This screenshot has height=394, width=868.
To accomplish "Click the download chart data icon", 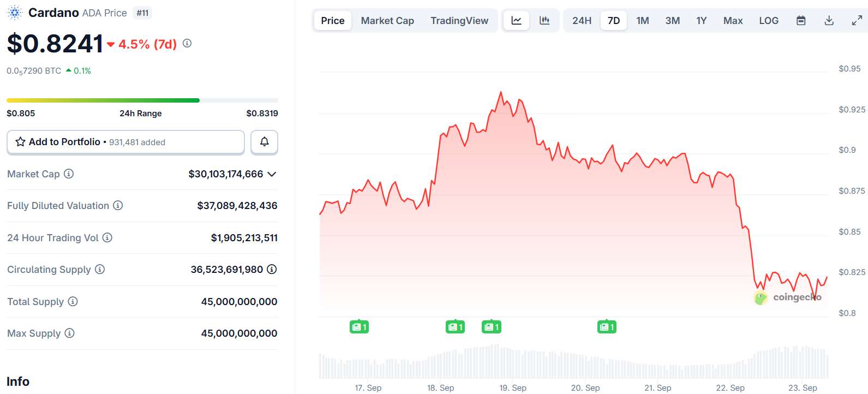I will 829,21.
